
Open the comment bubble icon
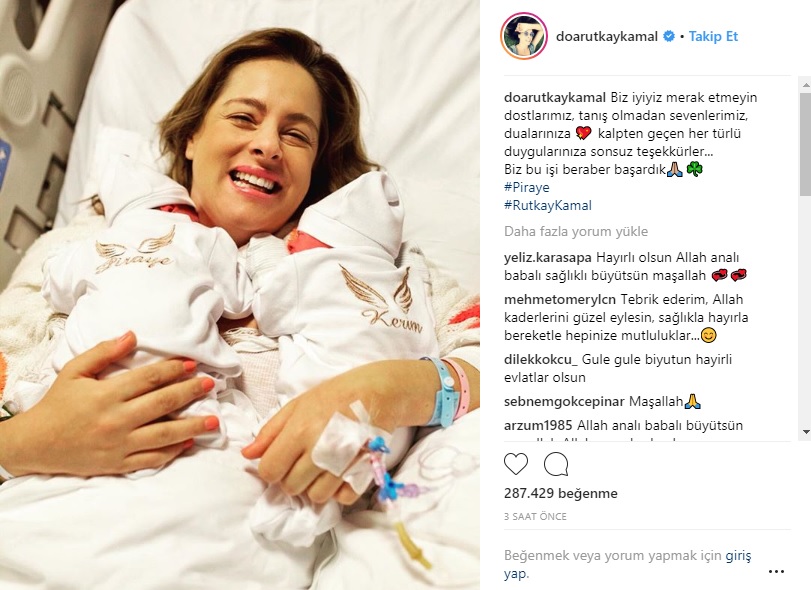pos(556,464)
